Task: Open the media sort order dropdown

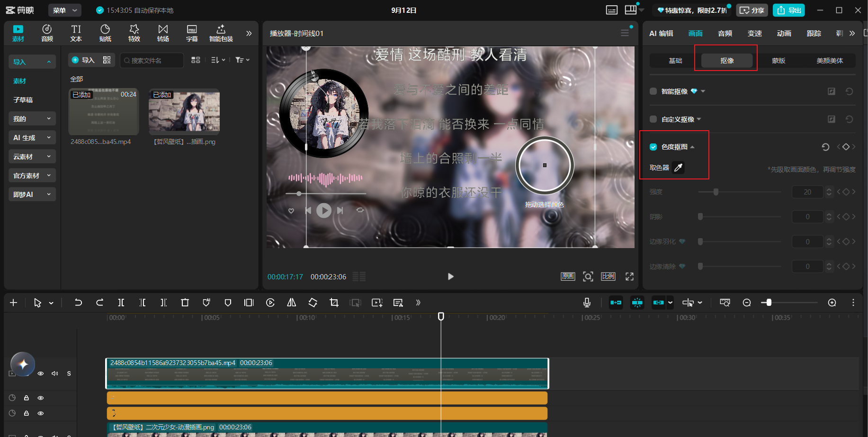Action: (218, 60)
